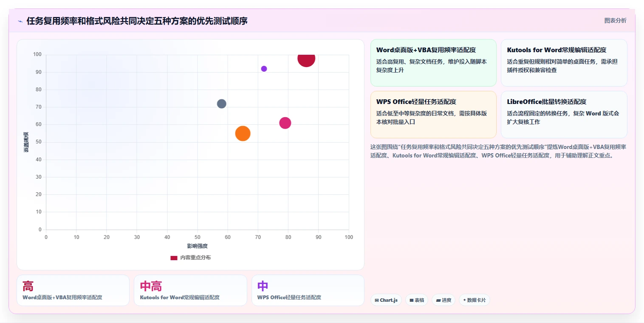Image resolution: width=644 pixels, height=323 pixels.
Task: Click the chart title heading text
Action: tap(137, 21)
